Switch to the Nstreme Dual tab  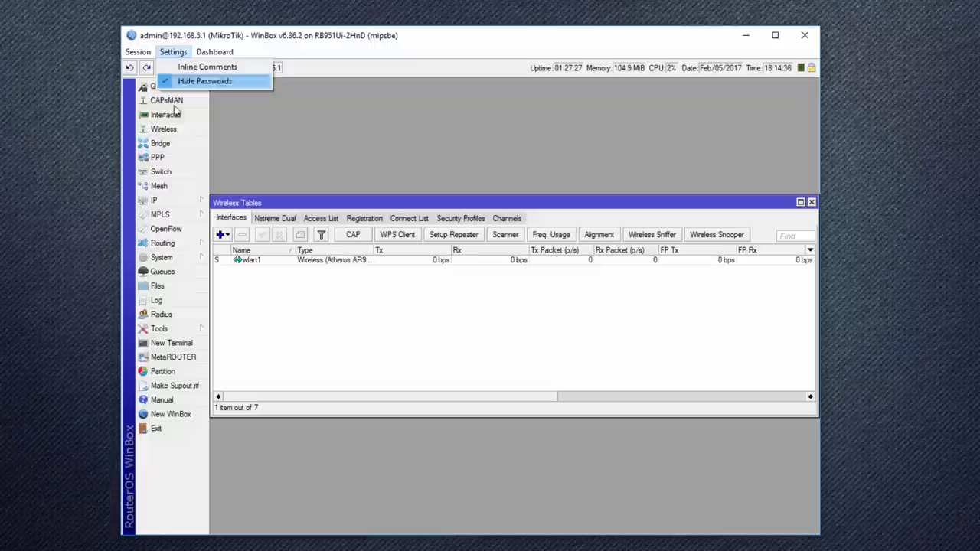275,219
